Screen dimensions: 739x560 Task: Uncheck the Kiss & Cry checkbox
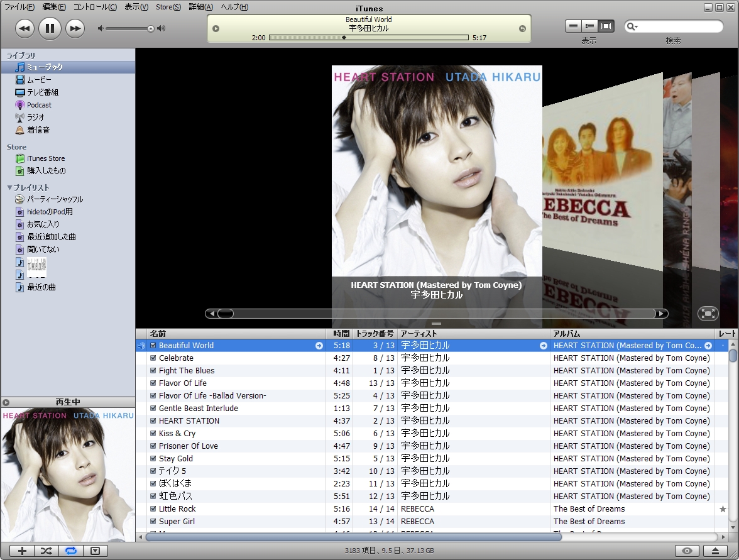pyautogui.click(x=153, y=433)
